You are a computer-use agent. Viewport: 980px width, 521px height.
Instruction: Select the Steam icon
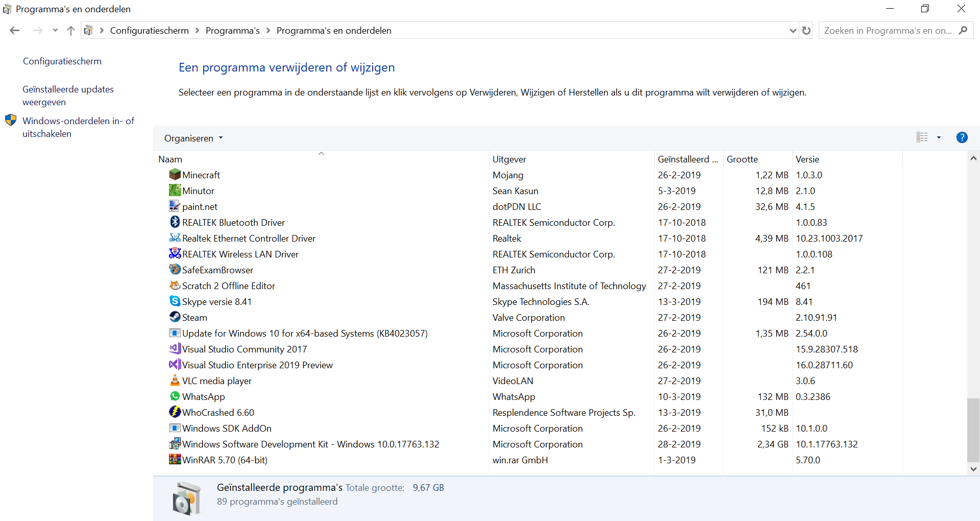click(x=175, y=317)
